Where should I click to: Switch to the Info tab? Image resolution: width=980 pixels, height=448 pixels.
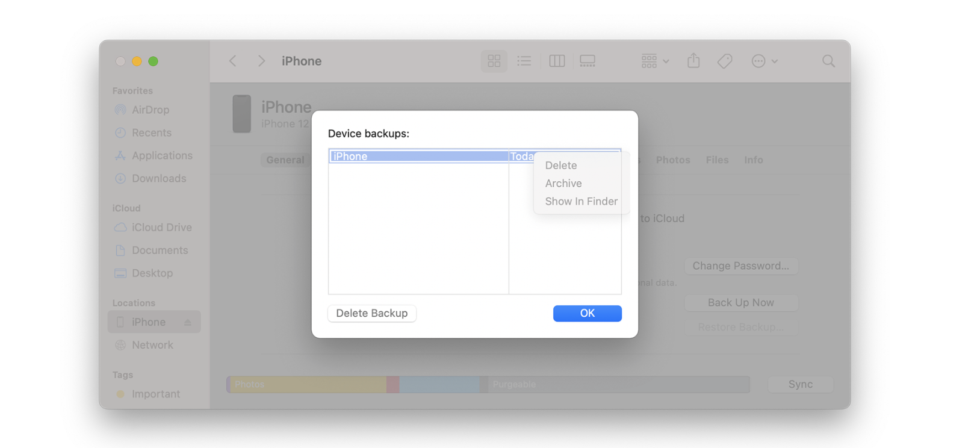pos(754,160)
